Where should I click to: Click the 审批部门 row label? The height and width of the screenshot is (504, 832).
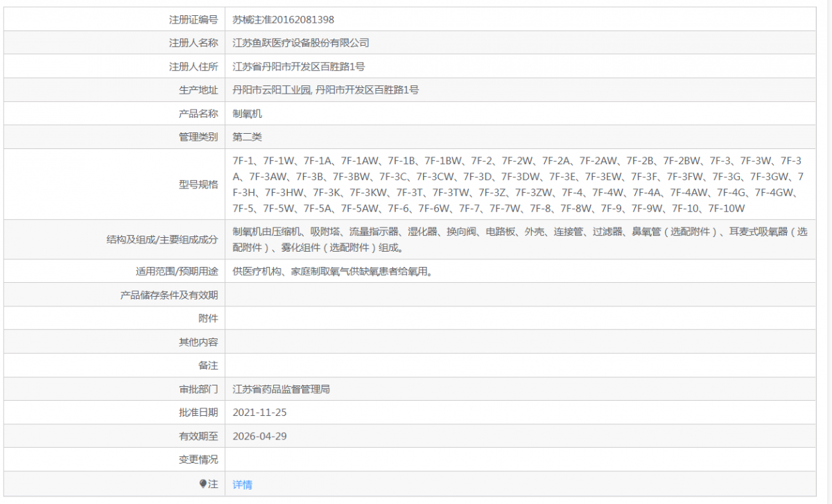(198, 390)
